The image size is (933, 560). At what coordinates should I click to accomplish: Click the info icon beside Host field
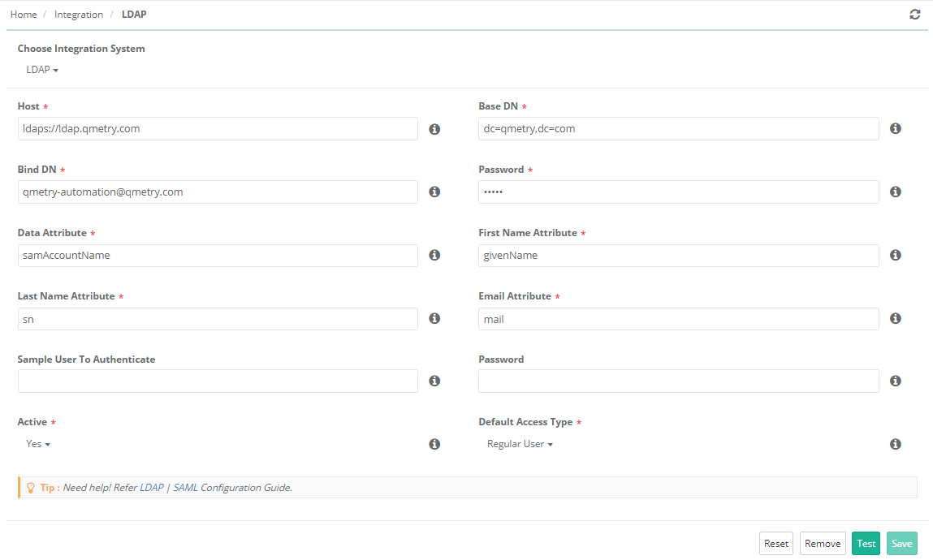(x=434, y=129)
